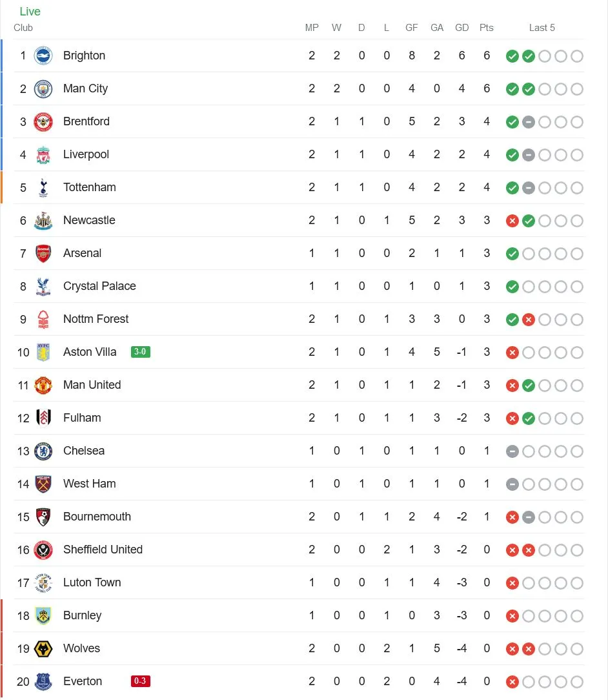The height and width of the screenshot is (700, 608).
Task: Click the Brighton club crest
Action: pos(43,56)
